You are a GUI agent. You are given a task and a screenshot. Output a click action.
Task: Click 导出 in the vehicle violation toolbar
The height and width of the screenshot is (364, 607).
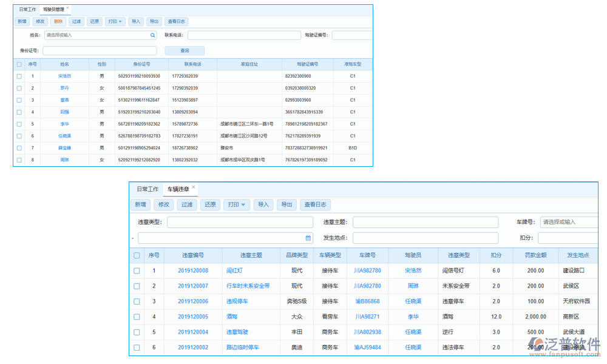287,205
